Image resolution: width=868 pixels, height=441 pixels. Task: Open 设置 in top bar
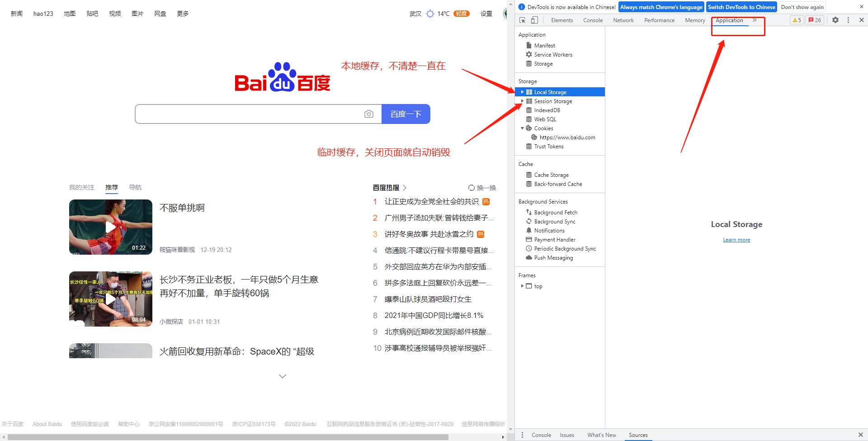pos(486,14)
